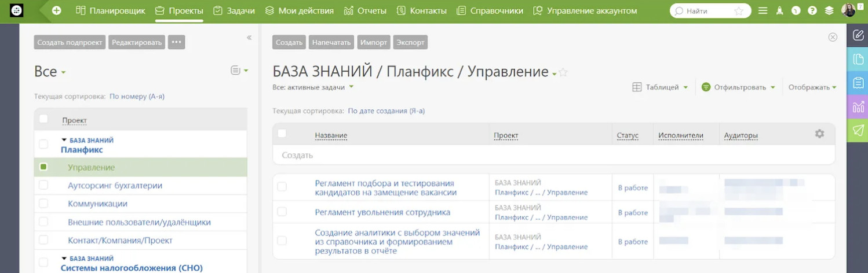Click the Напечатать button
The height and width of the screenshot is (273, 868).
click(331, 42)
